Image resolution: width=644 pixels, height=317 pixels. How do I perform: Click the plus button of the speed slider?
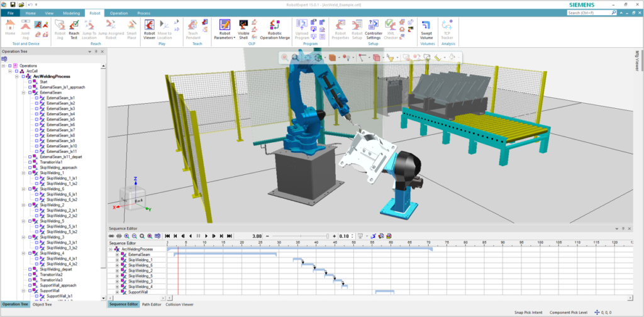click(x=335, y=236)
